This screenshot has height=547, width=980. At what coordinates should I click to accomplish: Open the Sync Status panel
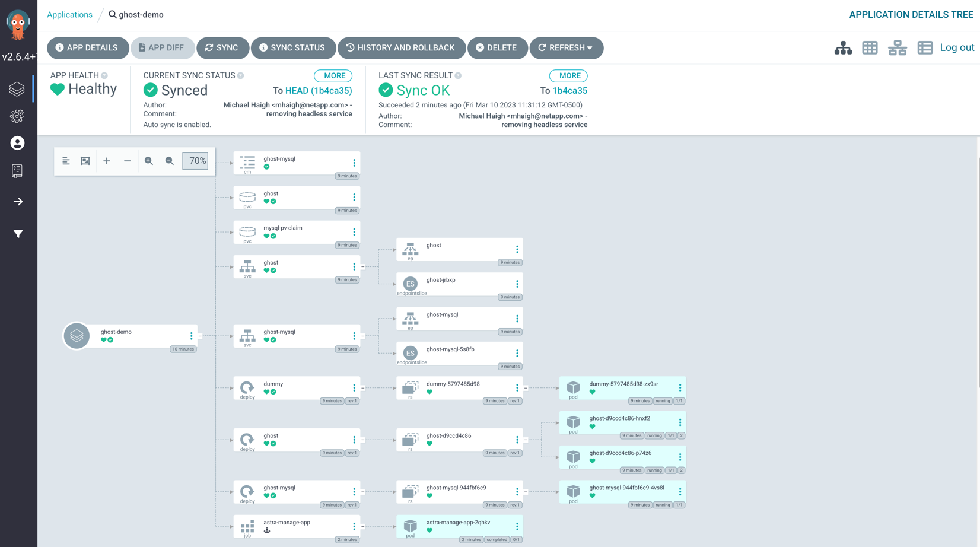coord(292,48)
